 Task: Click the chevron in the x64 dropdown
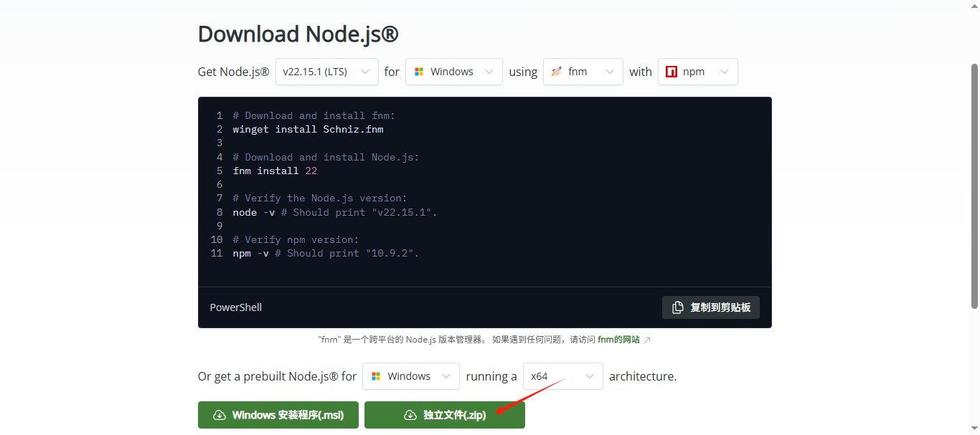[590, 376]
